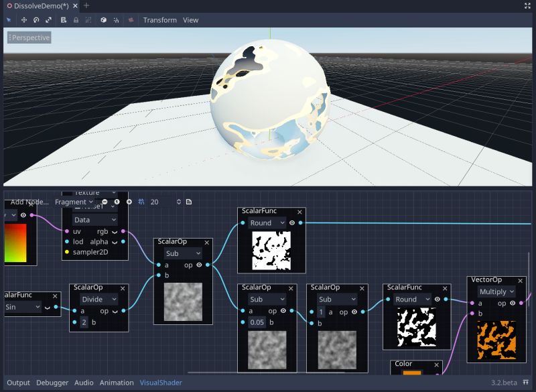Select the arrow selection tool in the 3D toolbar

point(9,20)
